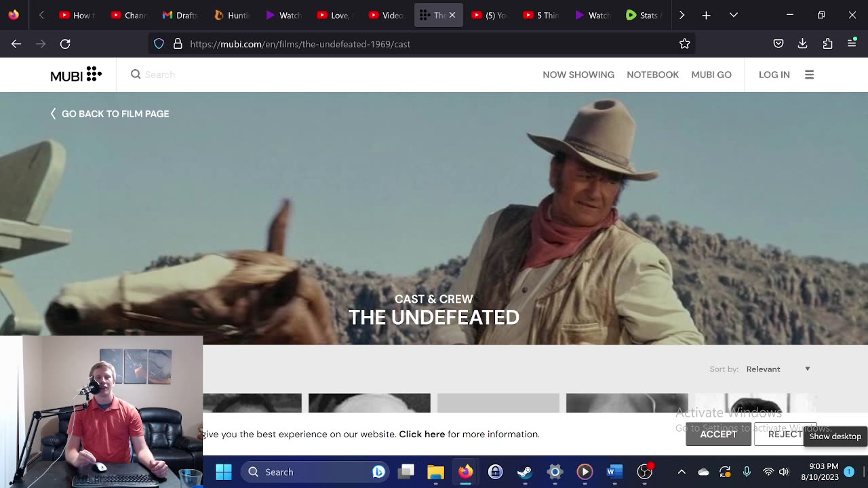This screenshot has width=868, height=488.
Task: Open the gear app in the taskbar
Action: 555,472
